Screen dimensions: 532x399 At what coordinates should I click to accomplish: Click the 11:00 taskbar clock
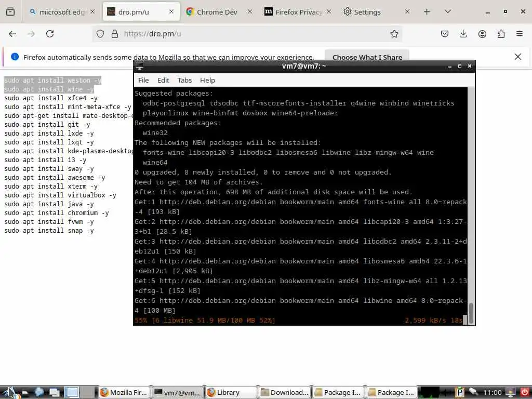coord(492,393)
